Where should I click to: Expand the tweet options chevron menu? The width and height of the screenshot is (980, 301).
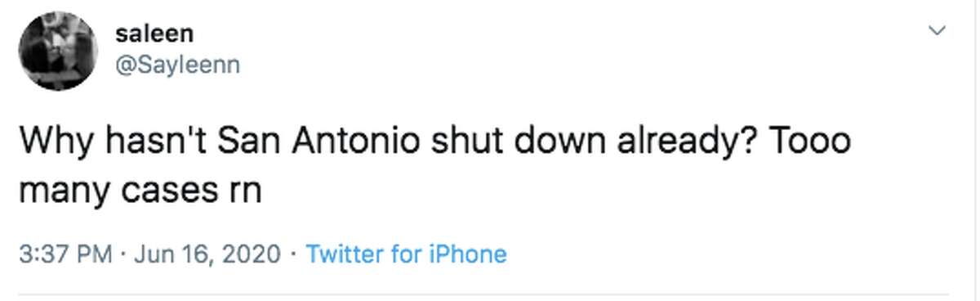pos(938,32)
